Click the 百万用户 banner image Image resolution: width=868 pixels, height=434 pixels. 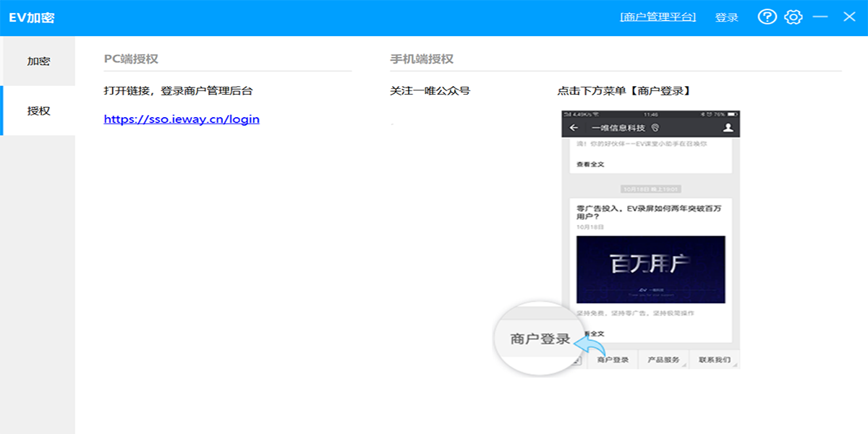click(651, 270)
